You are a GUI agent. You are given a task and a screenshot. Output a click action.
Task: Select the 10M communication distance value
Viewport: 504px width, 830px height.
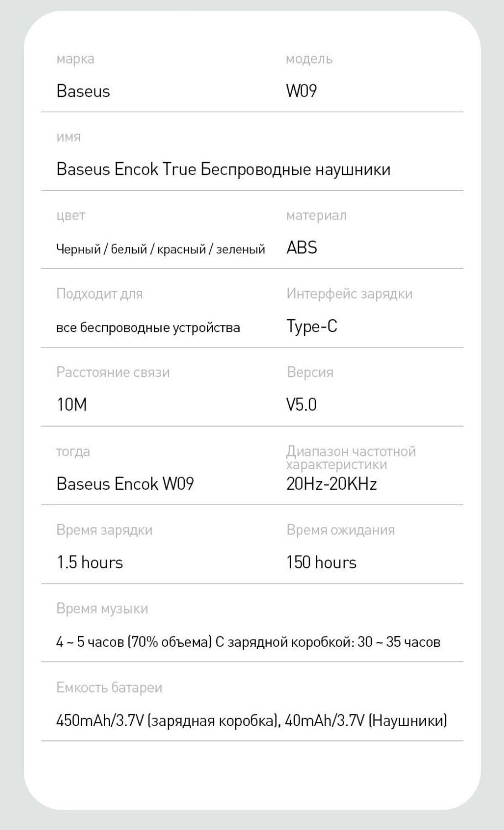(72, 405)
